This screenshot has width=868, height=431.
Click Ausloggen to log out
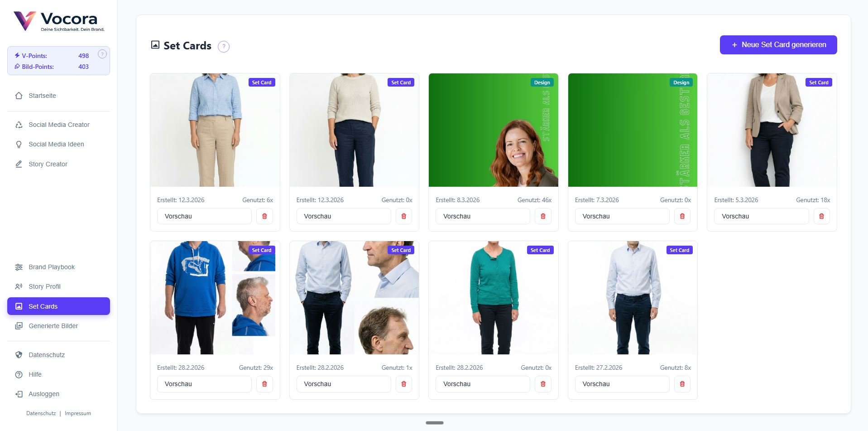click(x=58, y=394)
